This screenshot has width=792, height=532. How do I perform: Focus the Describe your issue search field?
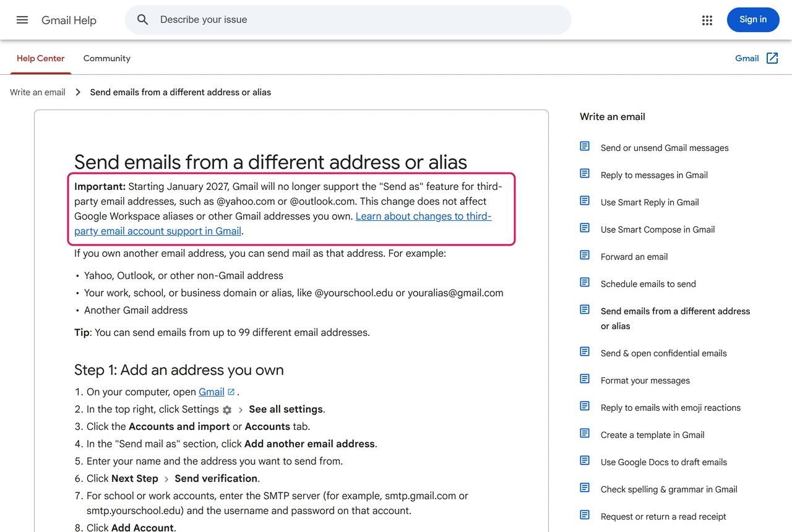click(348, 20)
